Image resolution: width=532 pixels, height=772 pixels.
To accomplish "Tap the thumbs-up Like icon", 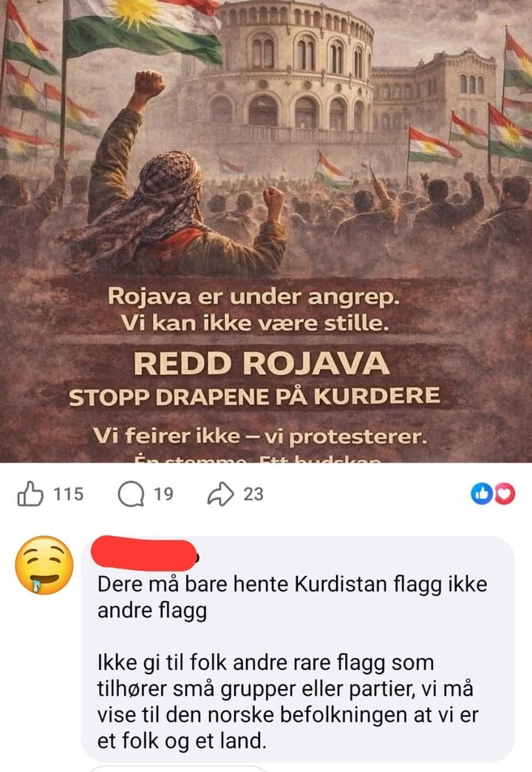I will point(30,494).
